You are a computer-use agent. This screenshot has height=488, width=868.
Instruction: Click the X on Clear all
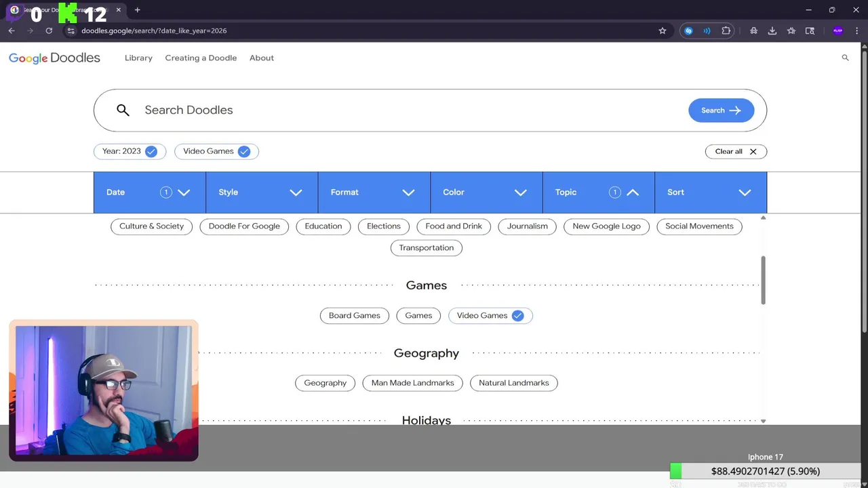[x=753, y=151]
